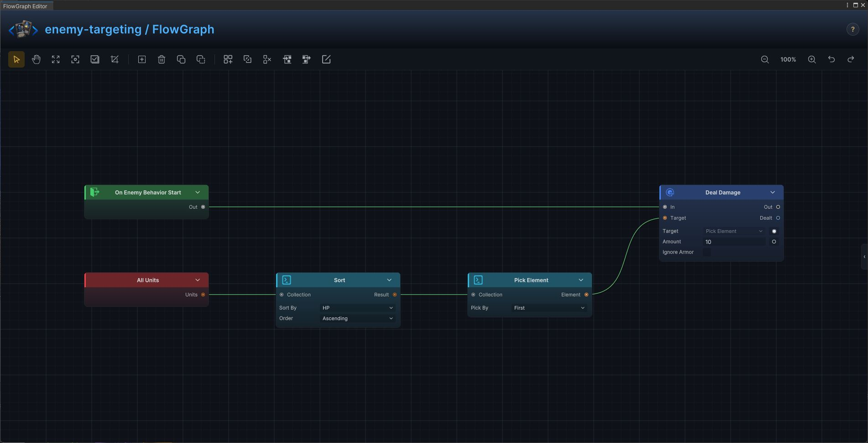Image resolution: width=868 pixels, height=443 pixels.
Task: Click the FlowGraph logo icon in header
Action: pos(23,29)
